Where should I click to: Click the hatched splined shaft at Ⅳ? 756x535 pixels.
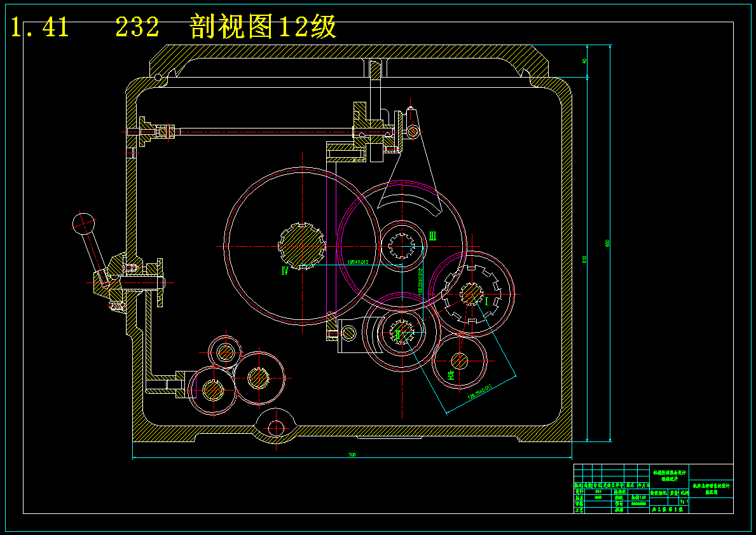[302, 246]
